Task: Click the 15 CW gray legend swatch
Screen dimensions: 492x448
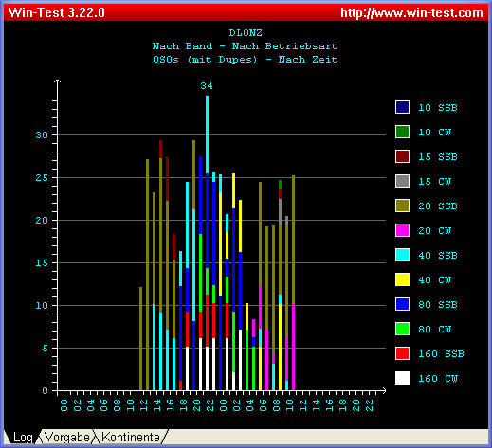Action: point(402,181)
